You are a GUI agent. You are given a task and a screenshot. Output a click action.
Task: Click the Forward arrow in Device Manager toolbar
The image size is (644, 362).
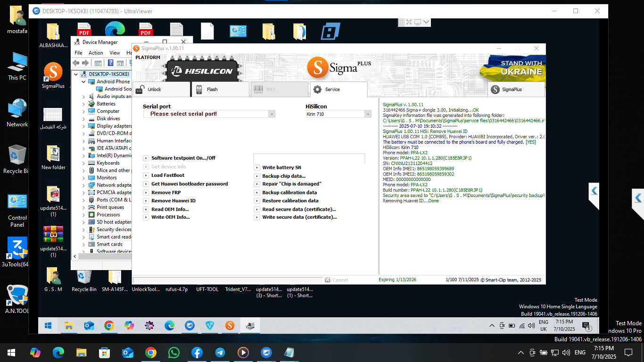point(85,63)
